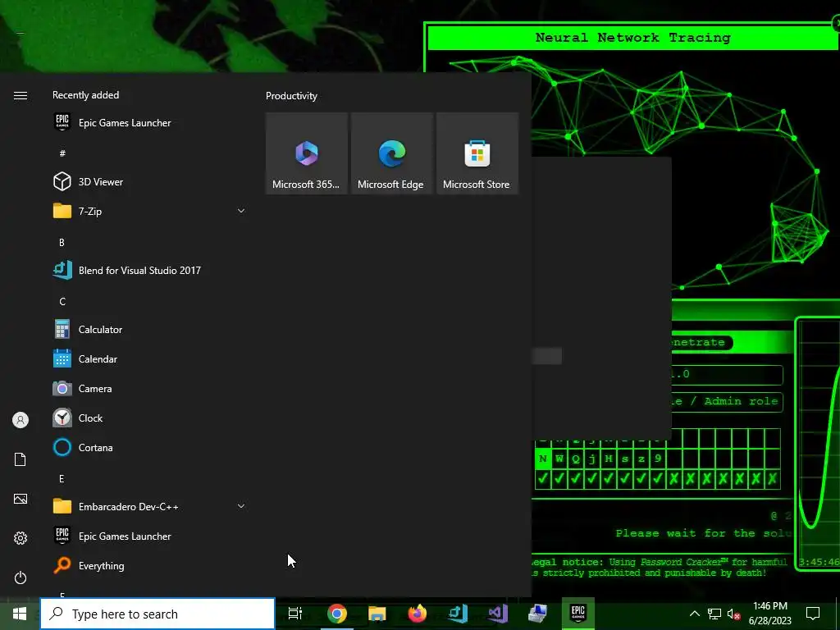This screenshot has height=630, width=840.
Task: Click the Windows Start button
Action: pyautogui.click(x=20, y=614)
